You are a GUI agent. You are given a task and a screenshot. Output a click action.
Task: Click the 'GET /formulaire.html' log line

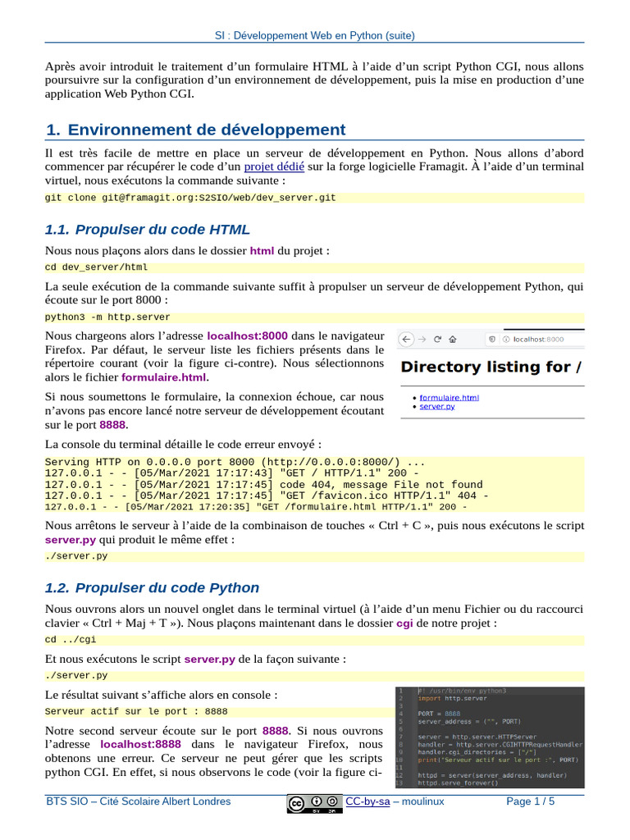(256, 507)
